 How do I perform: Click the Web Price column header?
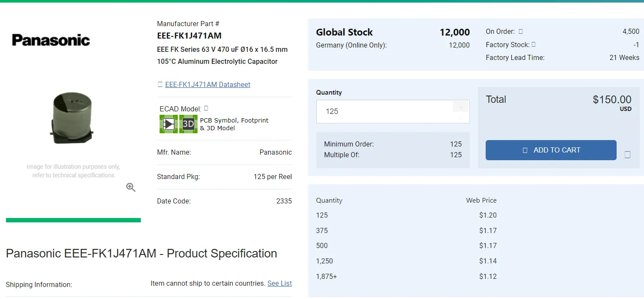pos(481,200)
